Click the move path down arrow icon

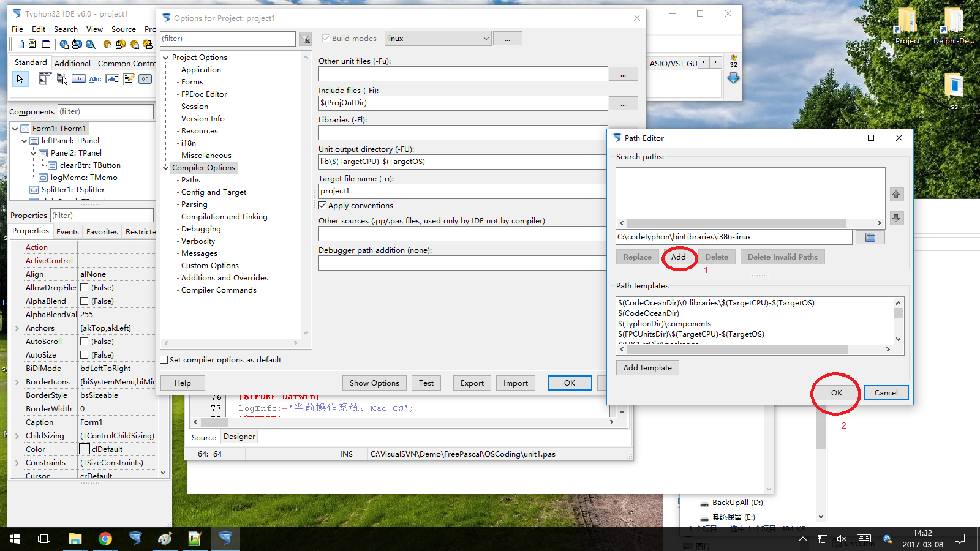(896, 218)
